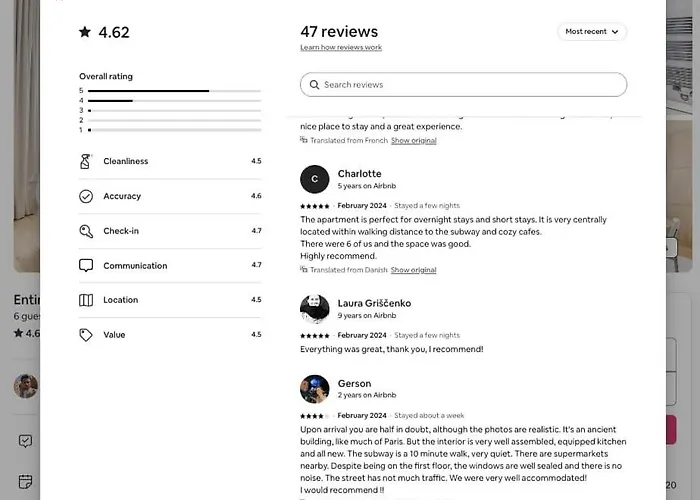
Task: Focus the Search reviews input field
Action: tap(470, 85)
